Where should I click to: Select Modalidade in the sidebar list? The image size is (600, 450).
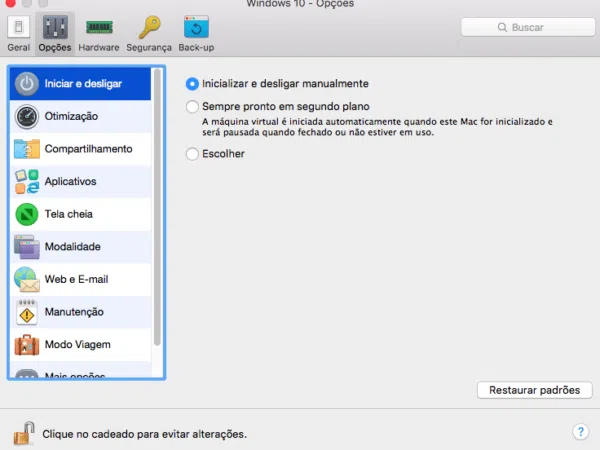pyautogui.click(x=80, y=247)
